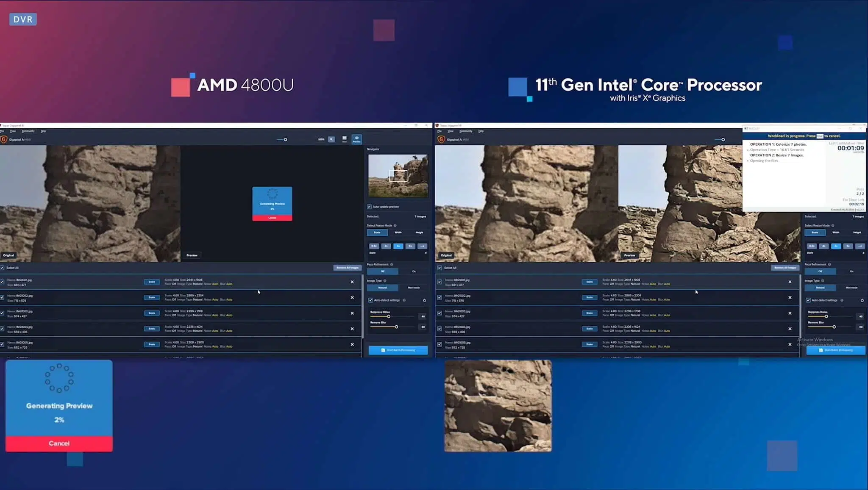Open Face Refinement info icon, left window
The width and height of the screenshot is (868, 490).
coord(392,264)
